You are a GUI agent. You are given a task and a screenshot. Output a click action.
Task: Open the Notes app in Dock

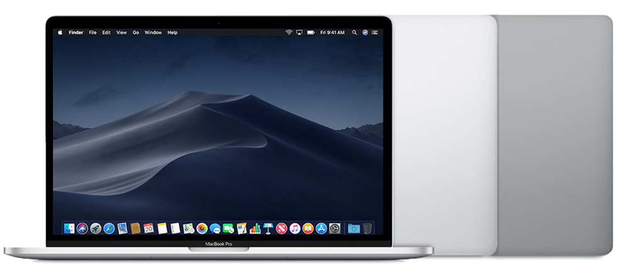point(162,228)
